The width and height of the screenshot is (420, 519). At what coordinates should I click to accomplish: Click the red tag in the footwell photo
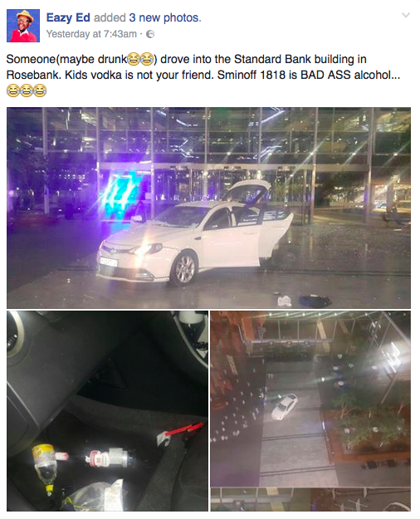click(180, 432)
